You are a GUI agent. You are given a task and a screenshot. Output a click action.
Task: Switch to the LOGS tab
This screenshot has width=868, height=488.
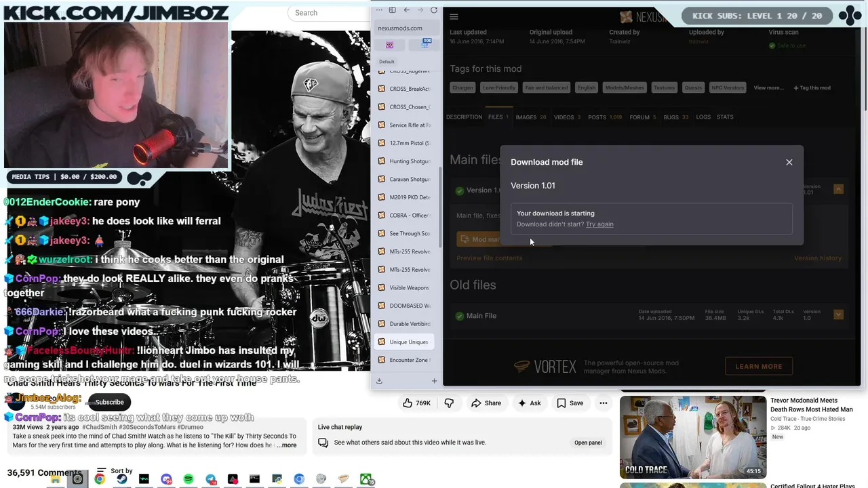(x=703, y=117)
